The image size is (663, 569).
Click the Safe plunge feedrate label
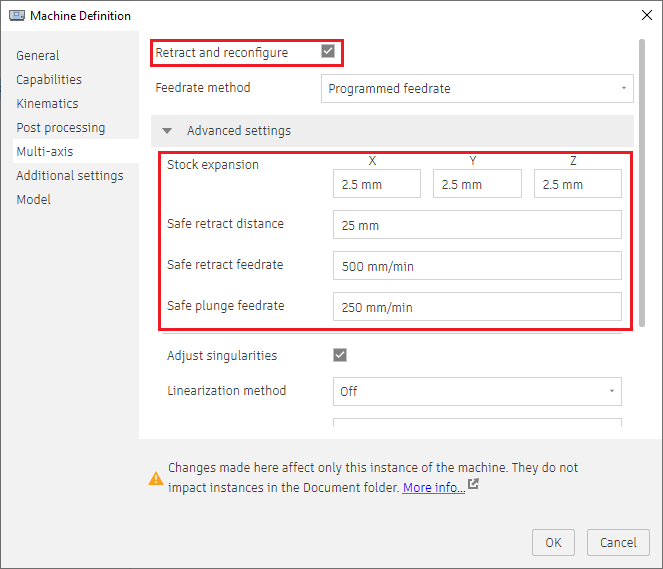click(x=226, y=305)
